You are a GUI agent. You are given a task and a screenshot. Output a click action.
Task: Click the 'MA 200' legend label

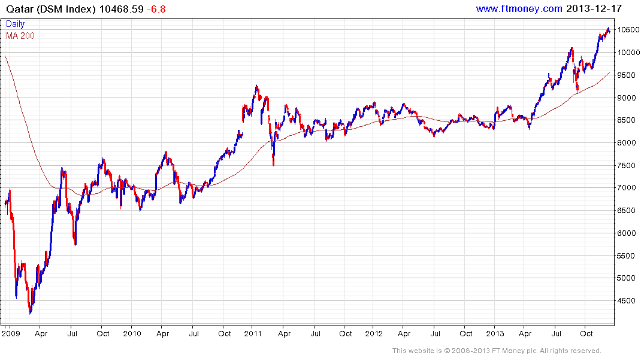(x=20, y=36)
